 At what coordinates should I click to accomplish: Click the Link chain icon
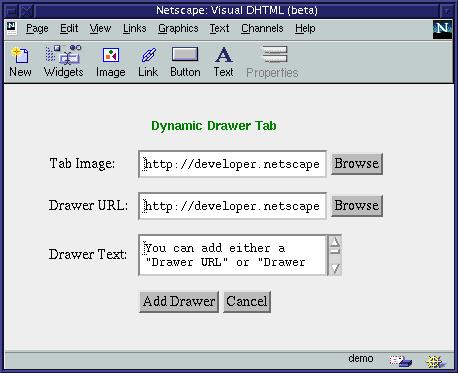tap(149, 55)
